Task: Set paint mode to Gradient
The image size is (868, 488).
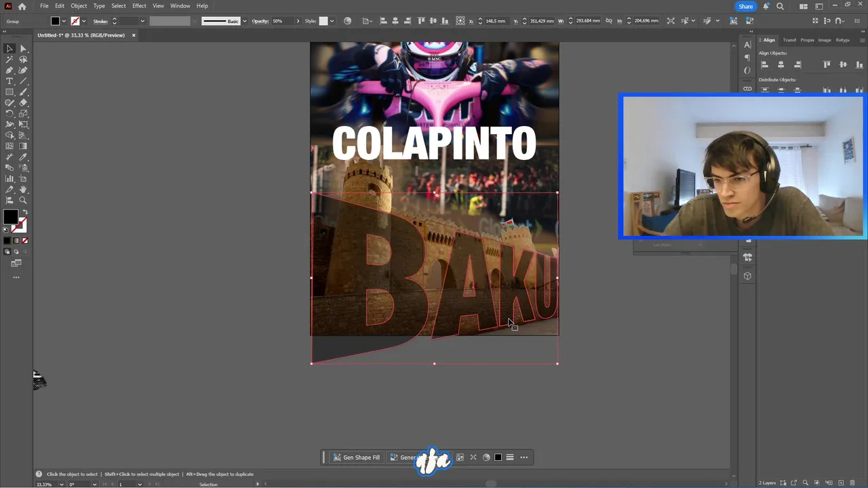Action: (16, 241)
